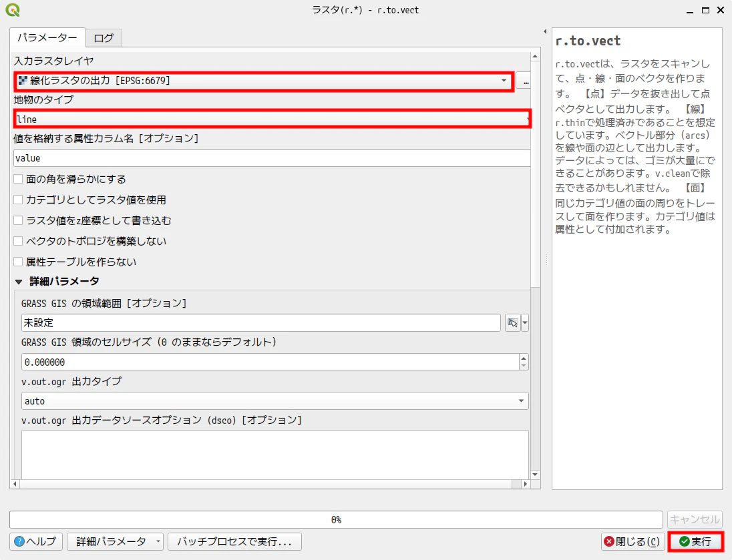Maximize the r.to.vect dialog window
Viewport: 732px width, 560px height.
point(705,10)
